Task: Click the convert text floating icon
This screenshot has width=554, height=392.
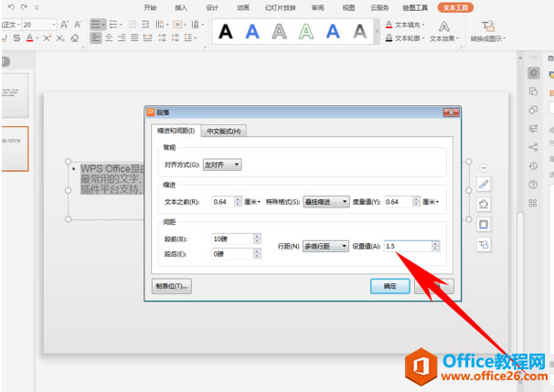Action: click(484, 244)
